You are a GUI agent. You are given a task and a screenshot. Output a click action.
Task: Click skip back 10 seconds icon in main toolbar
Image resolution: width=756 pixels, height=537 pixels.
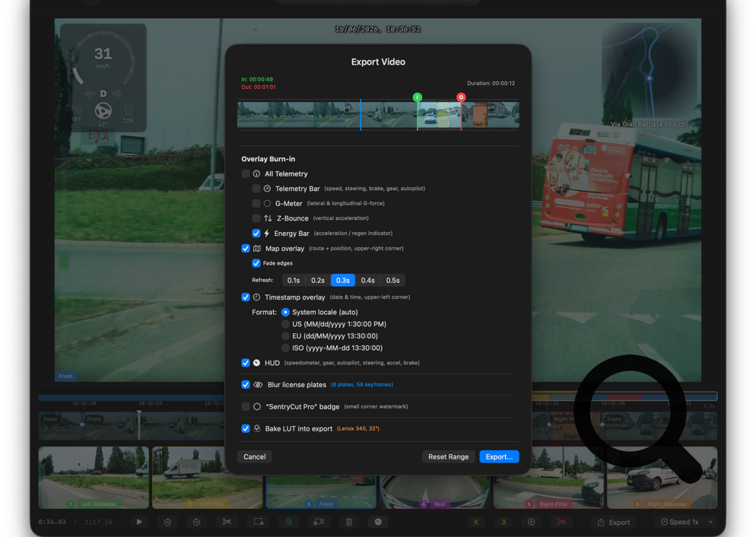tap(167, 522)
